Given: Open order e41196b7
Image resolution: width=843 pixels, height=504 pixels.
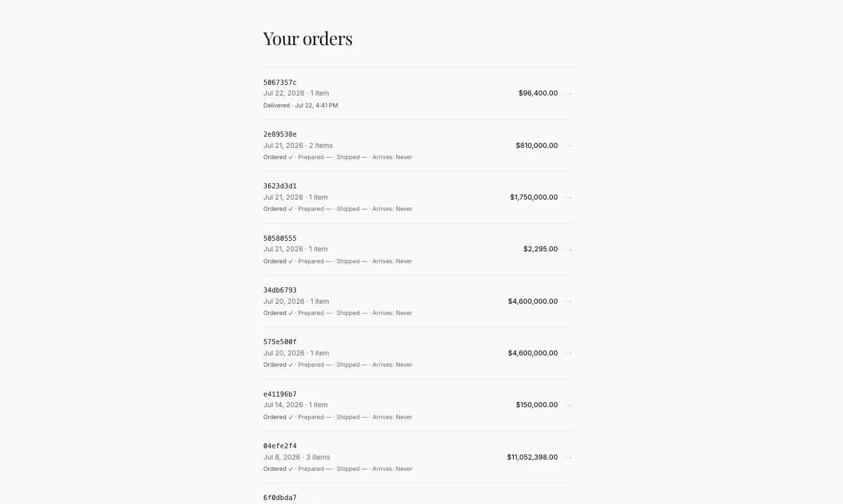Looking at the screenshot, I should pyautogui.click(x=418, y=405).
